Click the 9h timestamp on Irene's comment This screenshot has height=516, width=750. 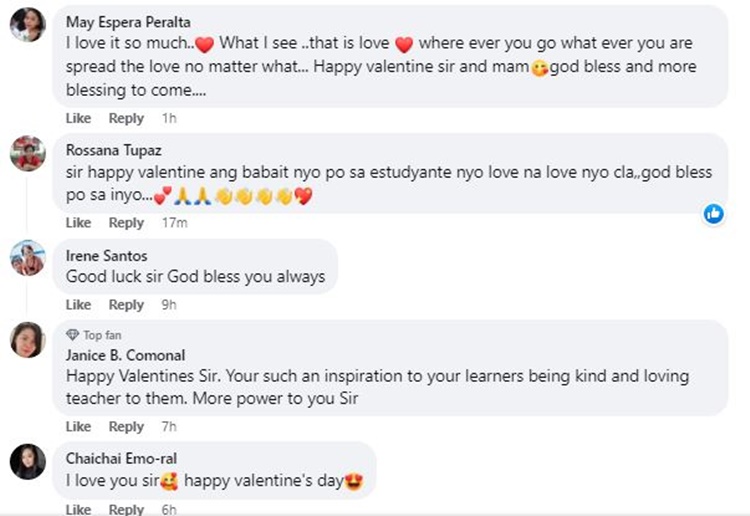[169, 304]
